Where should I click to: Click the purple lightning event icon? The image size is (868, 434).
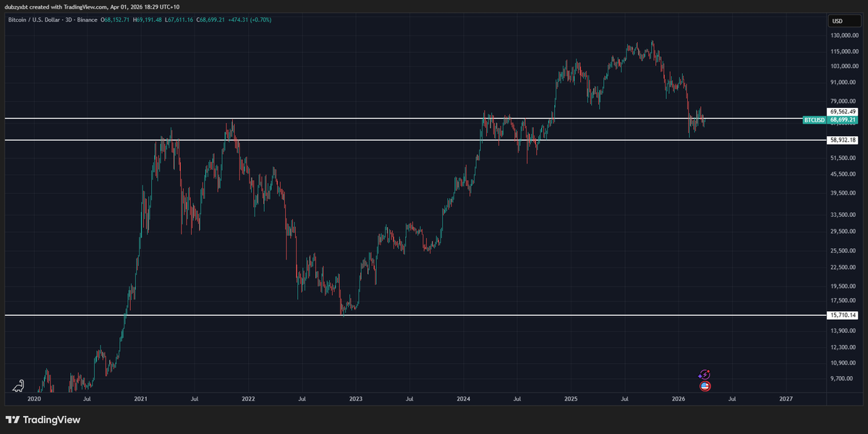pos(705,375)
